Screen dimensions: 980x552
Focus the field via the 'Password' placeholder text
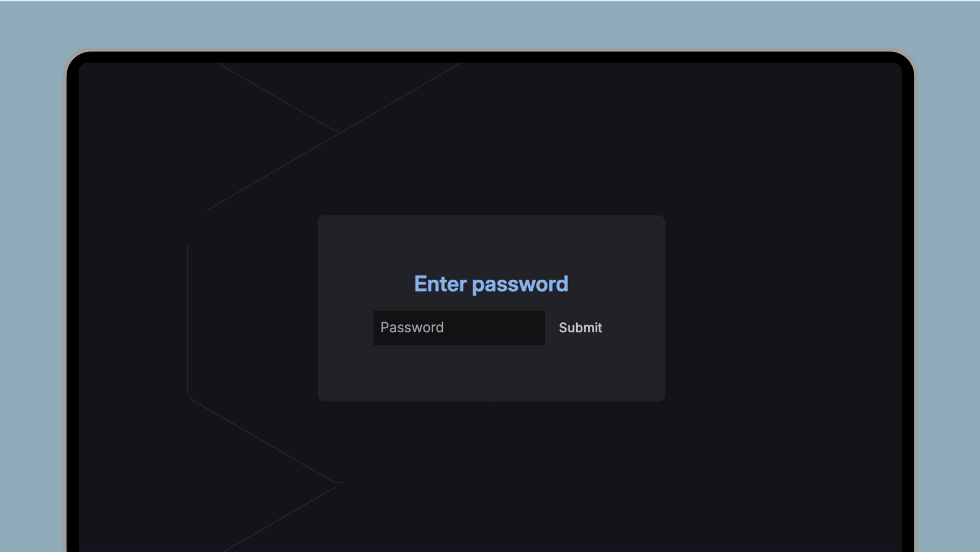412,327
